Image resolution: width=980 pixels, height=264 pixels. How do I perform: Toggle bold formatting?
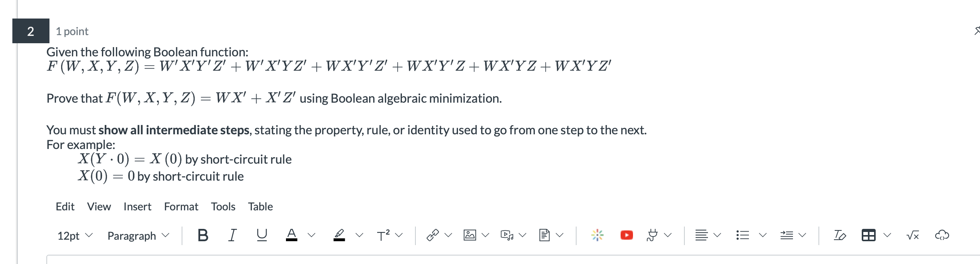202,235
